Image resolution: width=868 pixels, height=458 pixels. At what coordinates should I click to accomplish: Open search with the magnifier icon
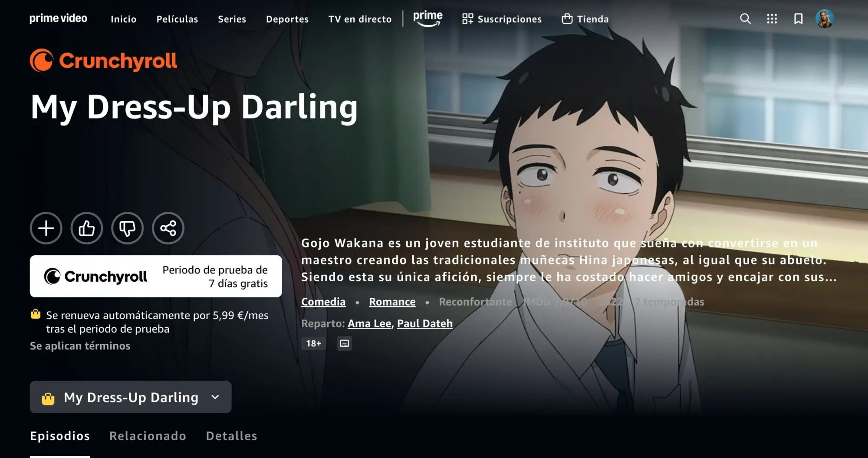[745, 19]
